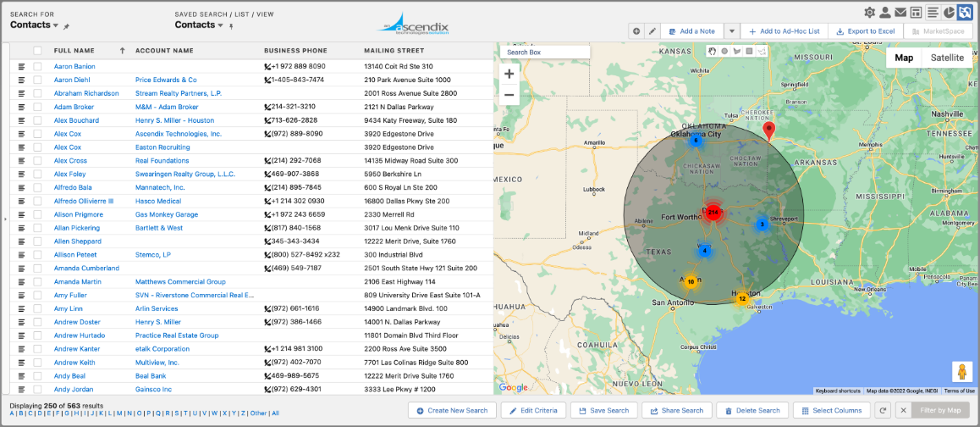The image size is (980, 427).
Task: Click the map Search Box field
Action: [x=544, y=52]
